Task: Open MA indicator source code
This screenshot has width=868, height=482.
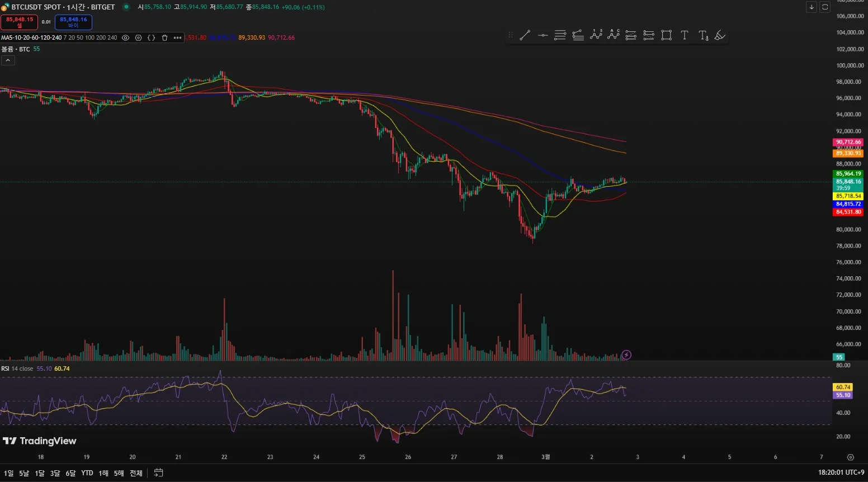Action: click(x=152, y=37)
